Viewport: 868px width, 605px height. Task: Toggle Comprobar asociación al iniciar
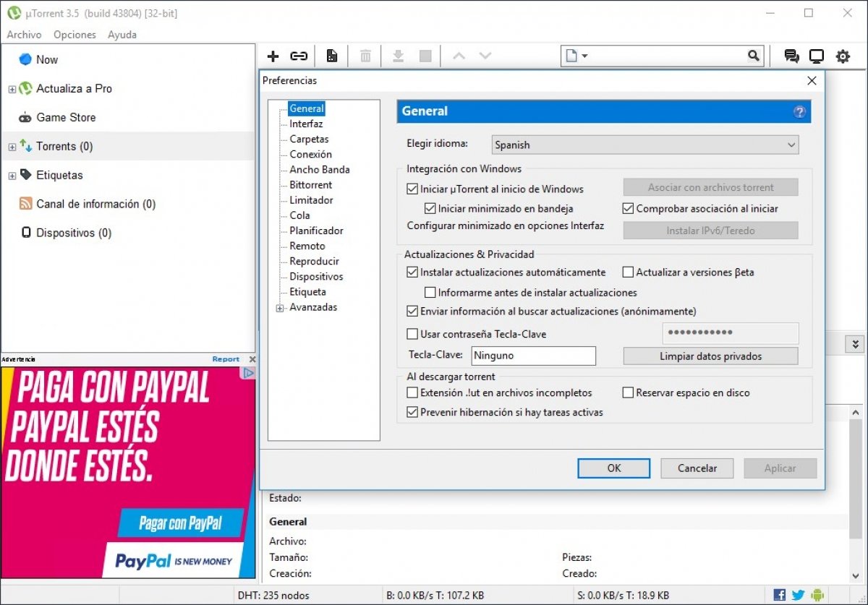(x=628, y=208)
